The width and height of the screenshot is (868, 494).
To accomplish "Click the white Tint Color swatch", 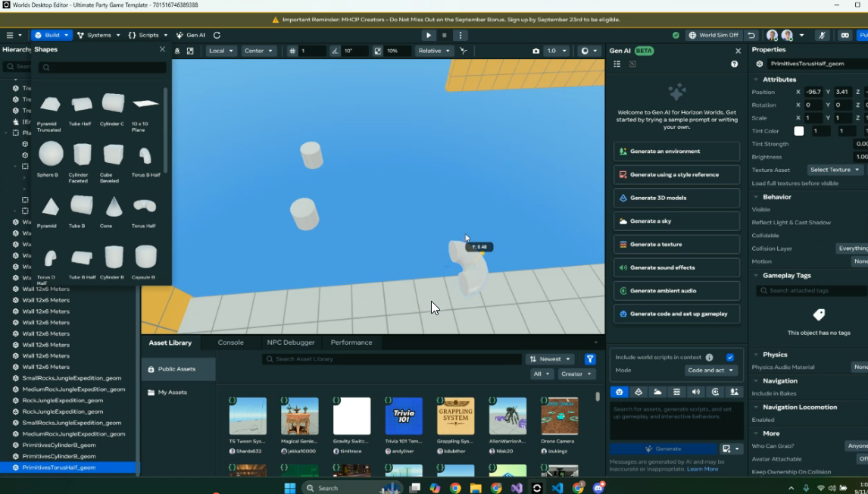I will point(799,131).
